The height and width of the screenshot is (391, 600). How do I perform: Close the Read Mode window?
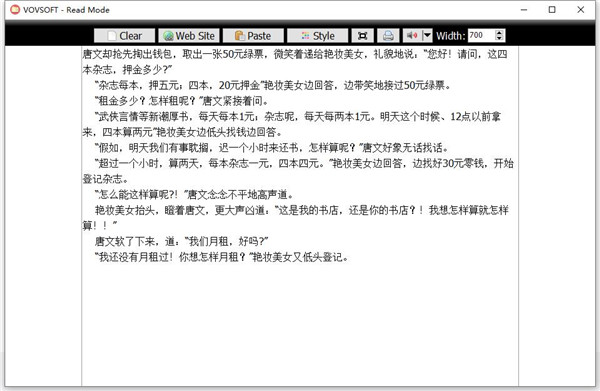click(x=580, y=10)
